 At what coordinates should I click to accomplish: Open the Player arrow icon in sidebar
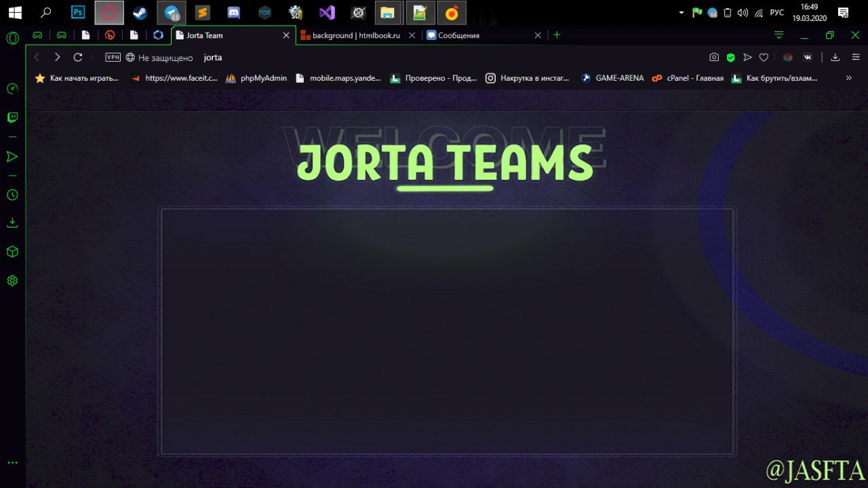click(12, 157)
